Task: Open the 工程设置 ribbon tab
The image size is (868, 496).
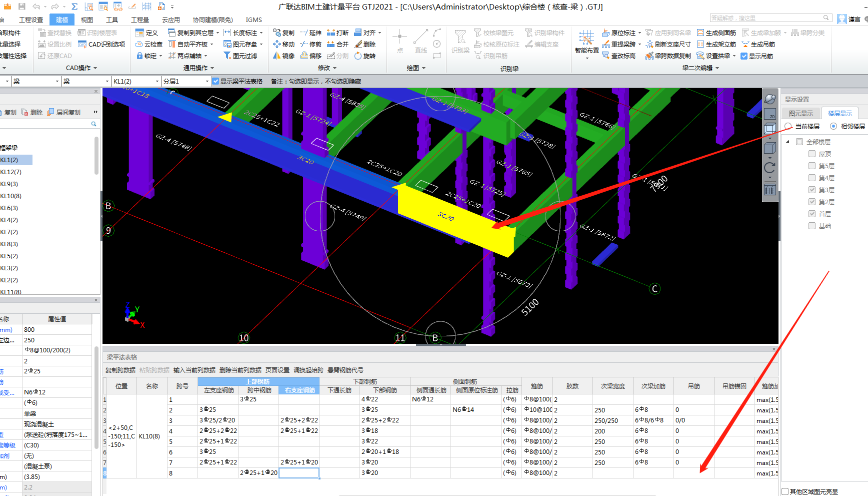Action: (x=31, y=20)
